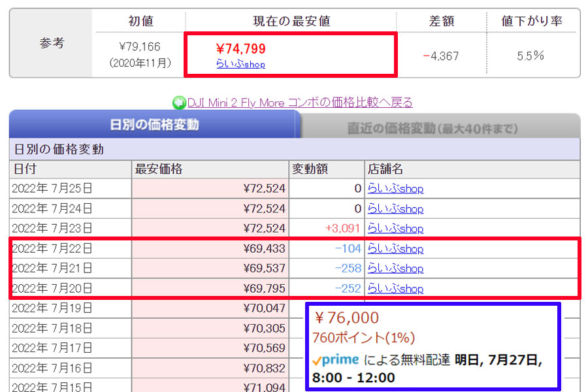Click the change amount −104
588x392 pixels.
coord(348,249)
